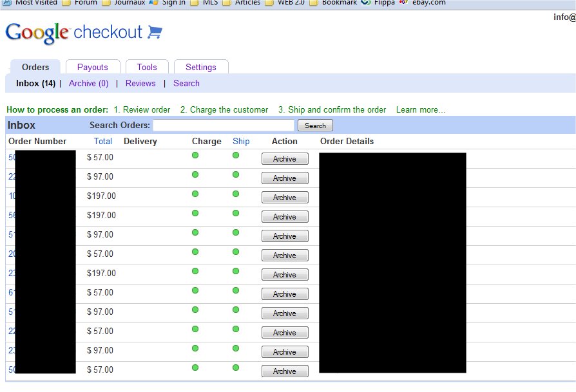Click the $57.00 total for order 20
The width and height of the screenshot is (576, 392).
click(100, 254)
